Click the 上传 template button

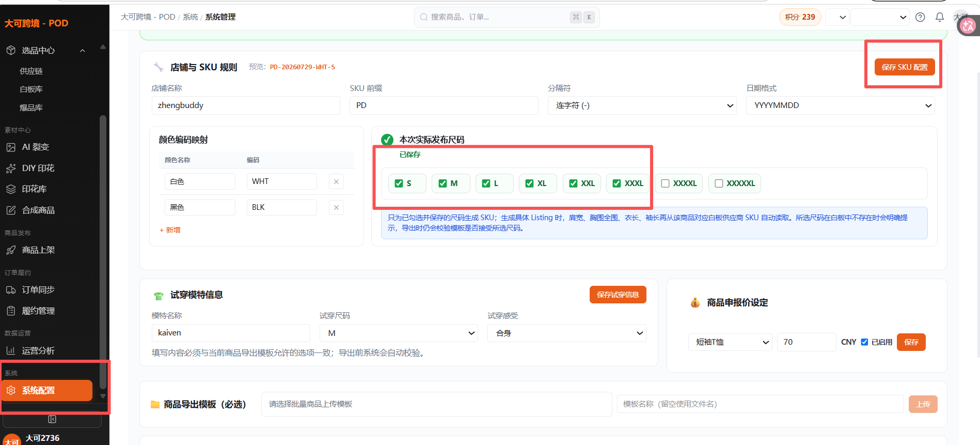coord(923,404)
